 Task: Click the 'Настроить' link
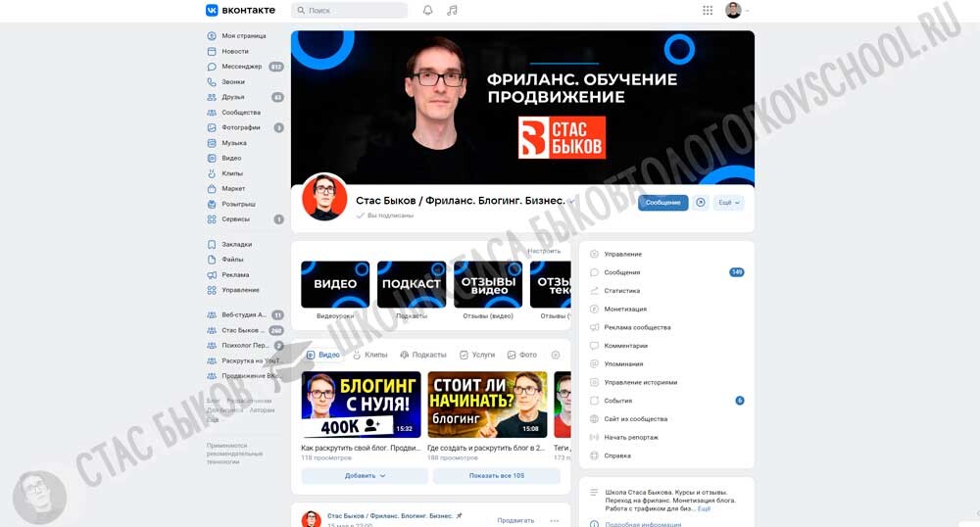click(544, 252)
